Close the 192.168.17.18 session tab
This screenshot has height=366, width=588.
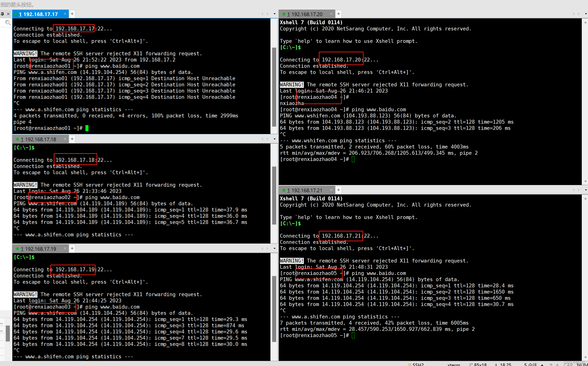[x=65, y=139]
